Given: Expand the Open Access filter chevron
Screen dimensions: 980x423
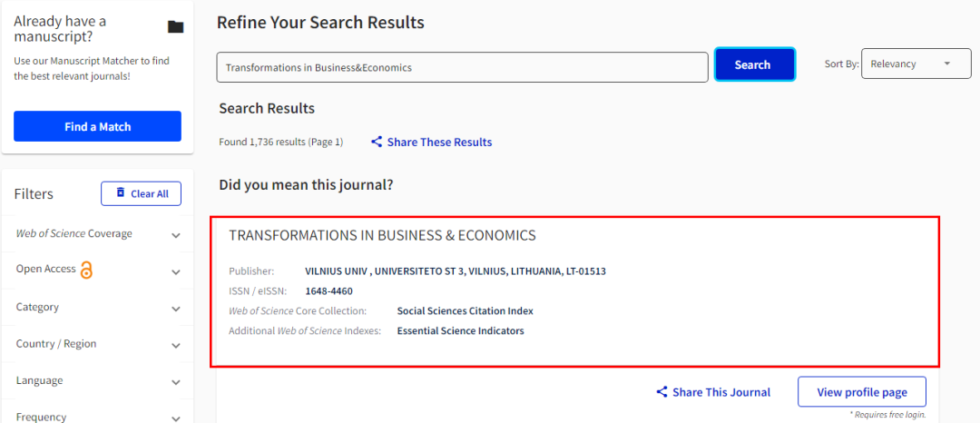Looking at the screenshot, I should [176, 272].
